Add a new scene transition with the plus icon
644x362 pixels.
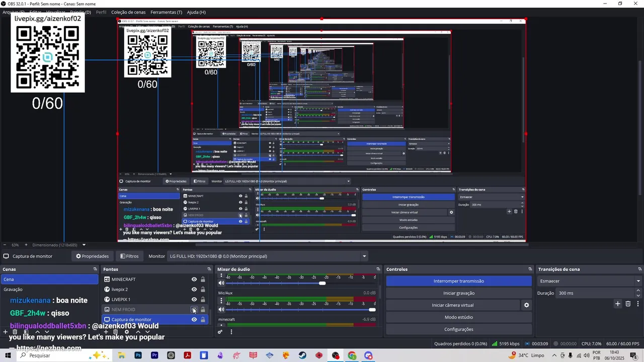[x=618, y=304]
